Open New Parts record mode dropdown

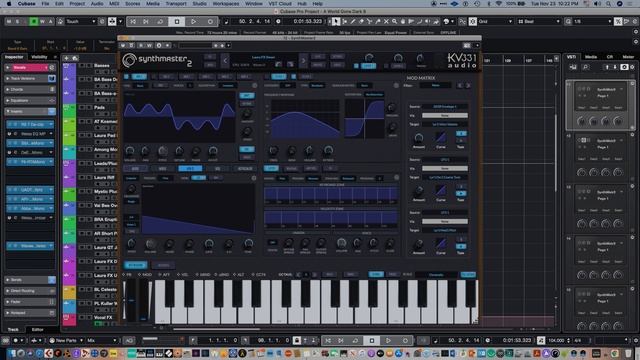(66, 340)
